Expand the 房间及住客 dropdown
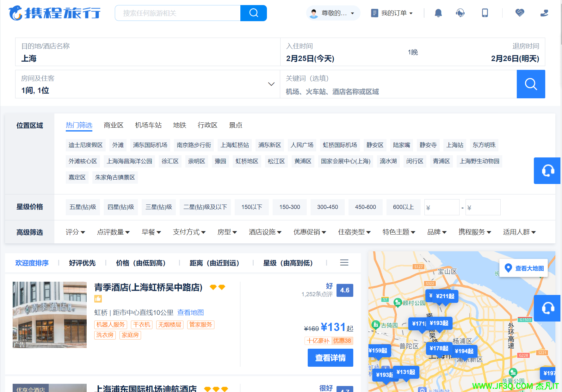562x392 pixels. [271, 84]
